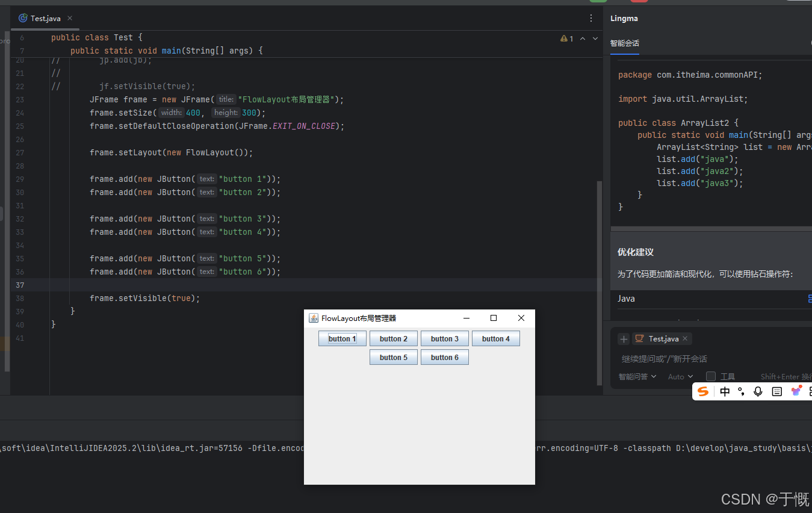Screen dimensions: 812x513
Task: Click the colorful skin icon on Sogou toolbar
Action: coord(796,391)
